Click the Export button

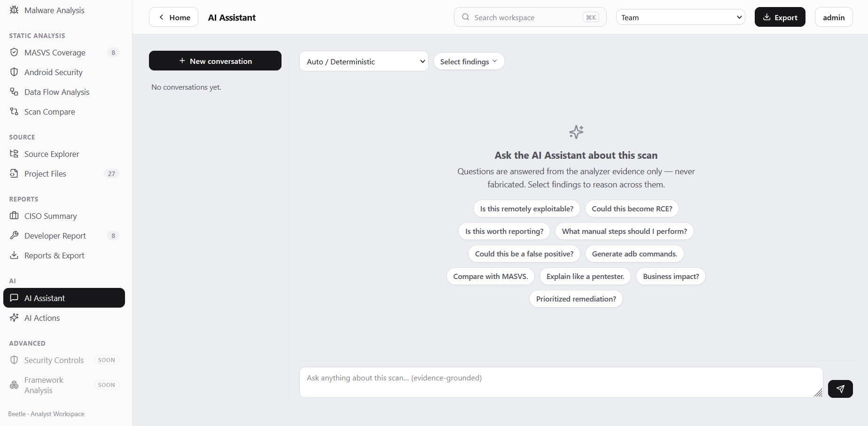(780, 17)
